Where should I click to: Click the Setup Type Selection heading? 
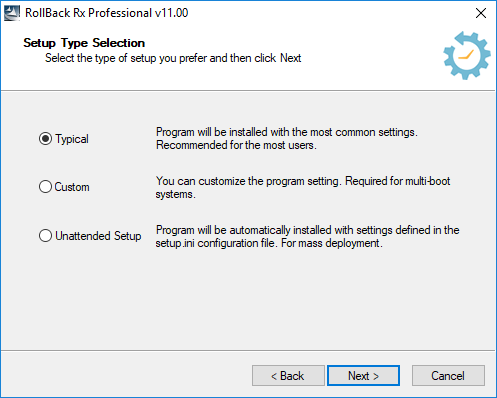click(84, 43)
